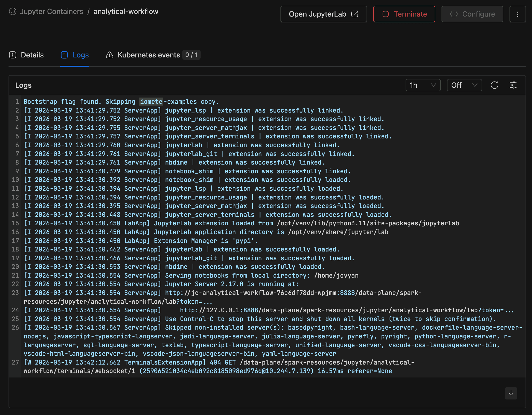Open the Off auto-refresh dropdown
This screenshot has width=532, height=415.
point(464,85)
